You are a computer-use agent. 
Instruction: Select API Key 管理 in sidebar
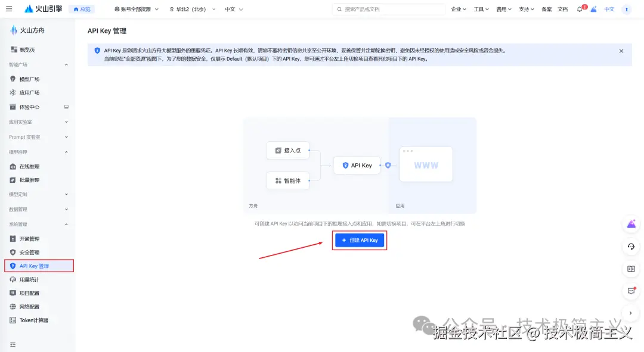[x=39, y=266]
